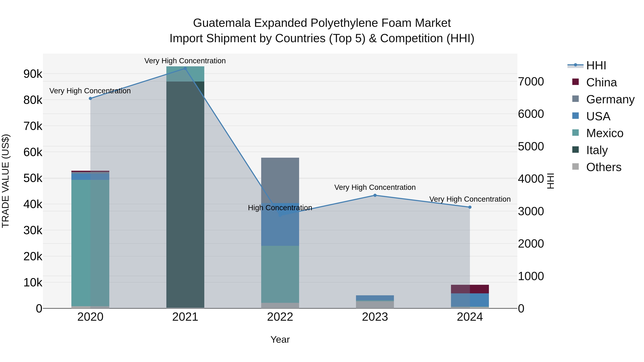Screen dimensions: 644x362
Task: Click the USA segment in 2024 bar
Action: click(470, 300)
